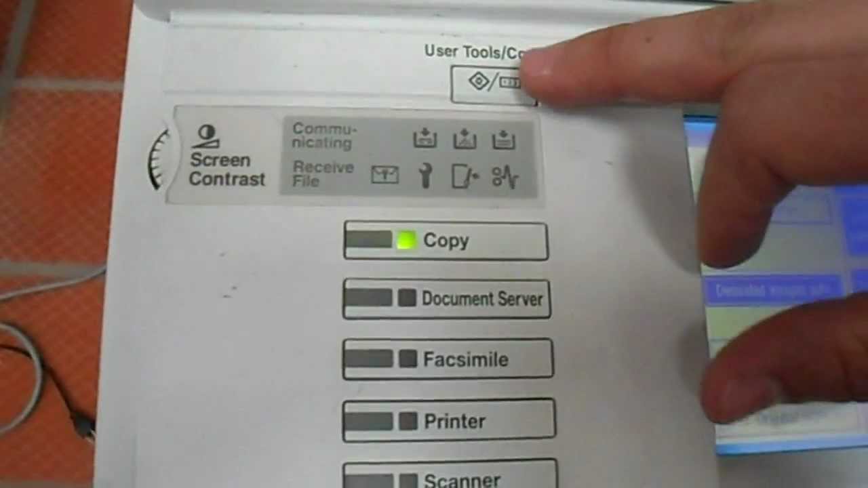
Task: Touch the last Data In tray icon
Action: [x=504, y=139]
